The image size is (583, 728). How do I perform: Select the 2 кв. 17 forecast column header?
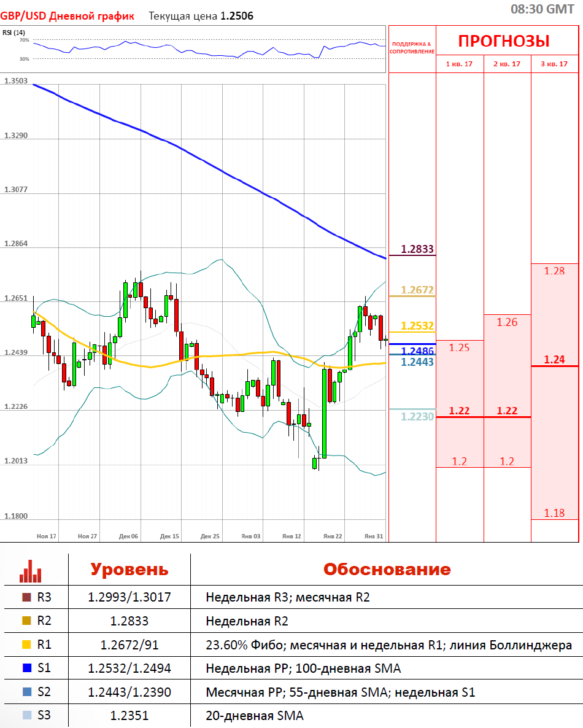pyautogui.click(x=507, y=64)
